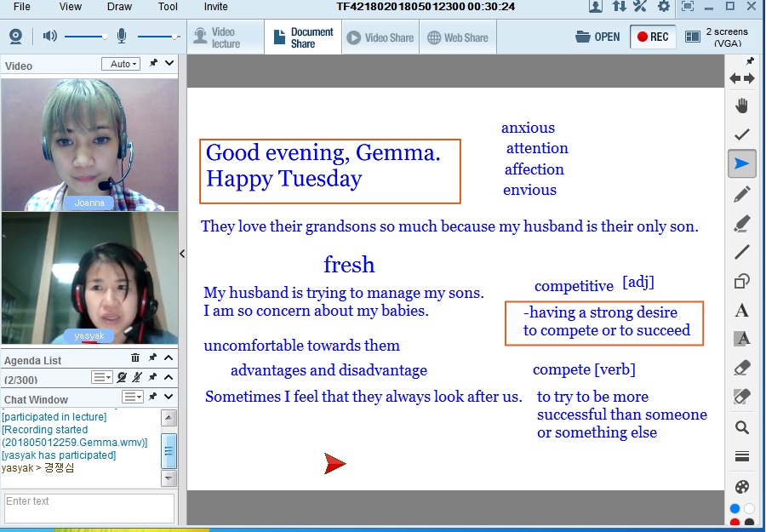This screenshot has width=766, height=532.
Task: Choose the highlighter marker tool
Action: click(742, 224)
